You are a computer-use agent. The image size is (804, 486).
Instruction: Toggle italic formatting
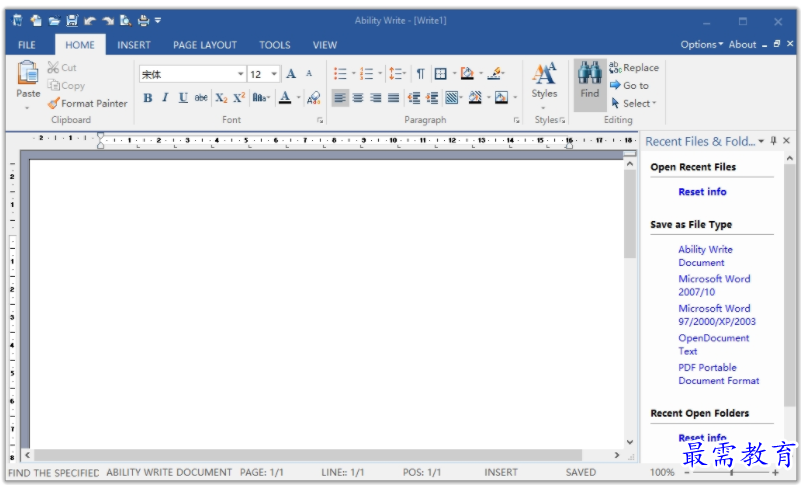[x=165, y=98]
